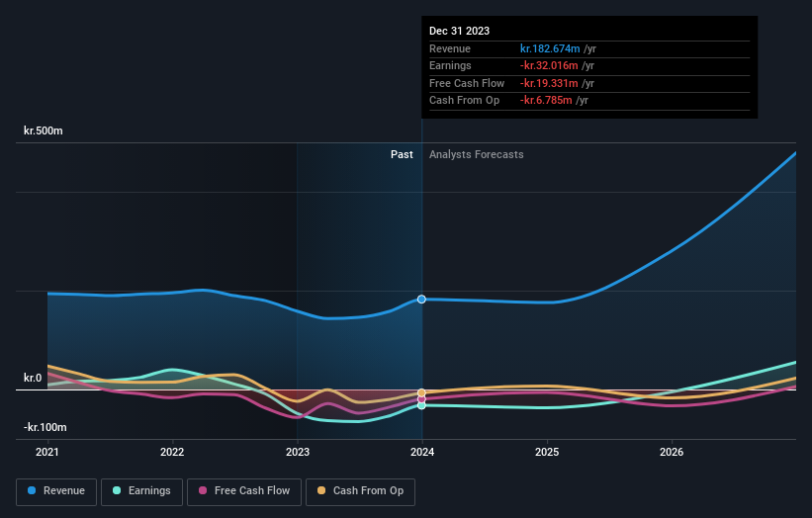Click the Free Cash Flow pink marker at 2024

[421, 399]
